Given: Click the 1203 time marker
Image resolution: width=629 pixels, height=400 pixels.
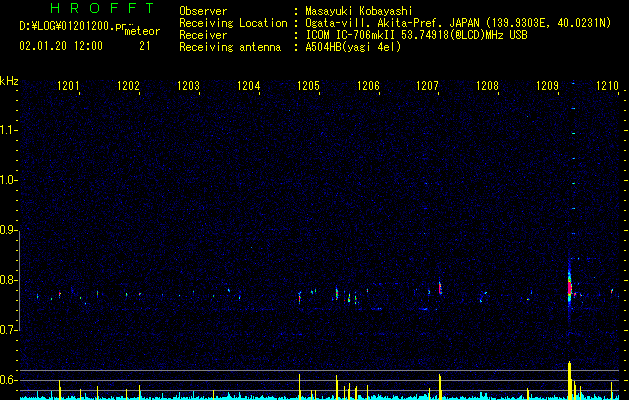Looking at the screenshot, I should coord(188,86).
